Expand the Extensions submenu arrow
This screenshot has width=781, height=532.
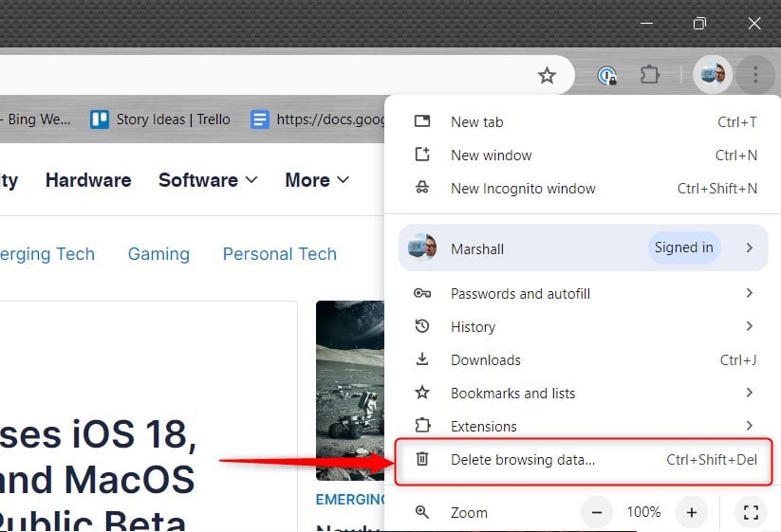click(x=749, y=426)
